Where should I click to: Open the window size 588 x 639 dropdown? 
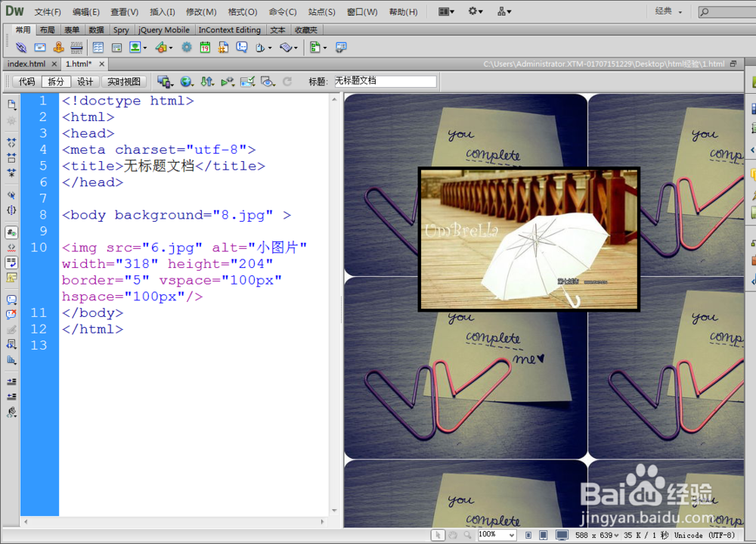597,536
